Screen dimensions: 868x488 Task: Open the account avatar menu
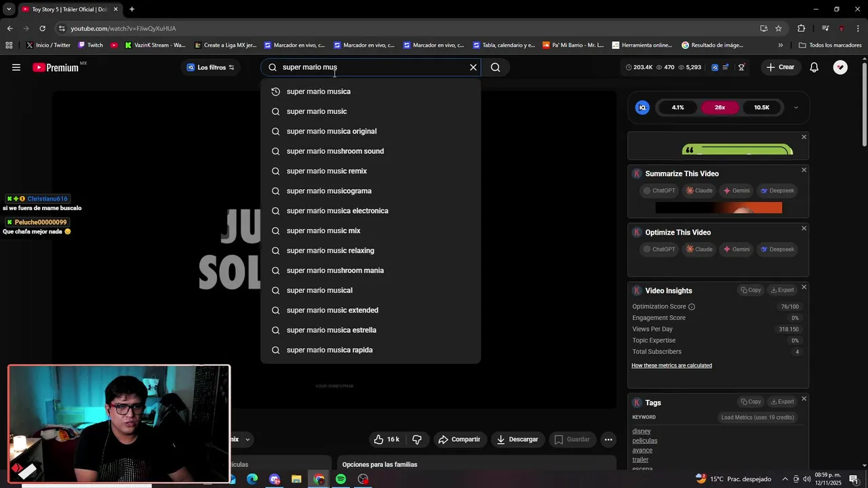click(840, 67)
